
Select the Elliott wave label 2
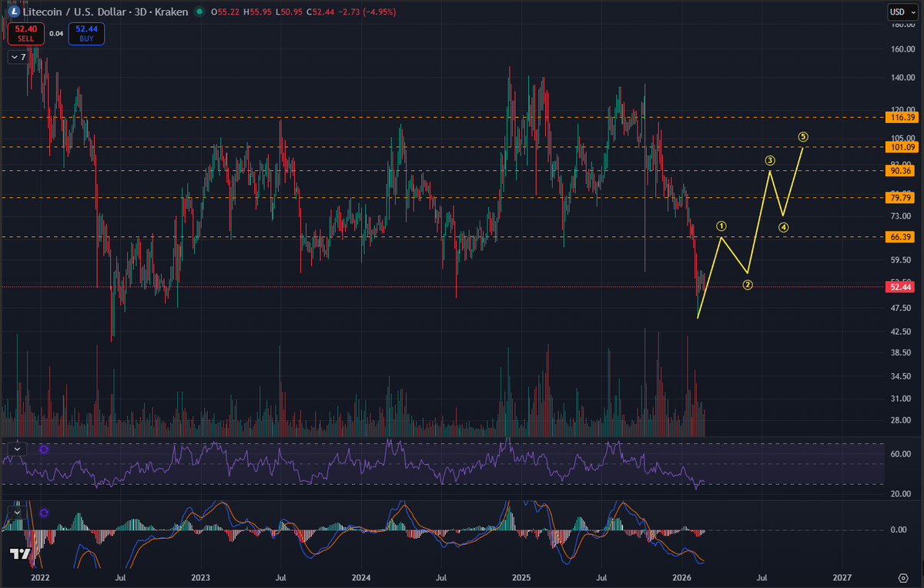click(748, 285)
